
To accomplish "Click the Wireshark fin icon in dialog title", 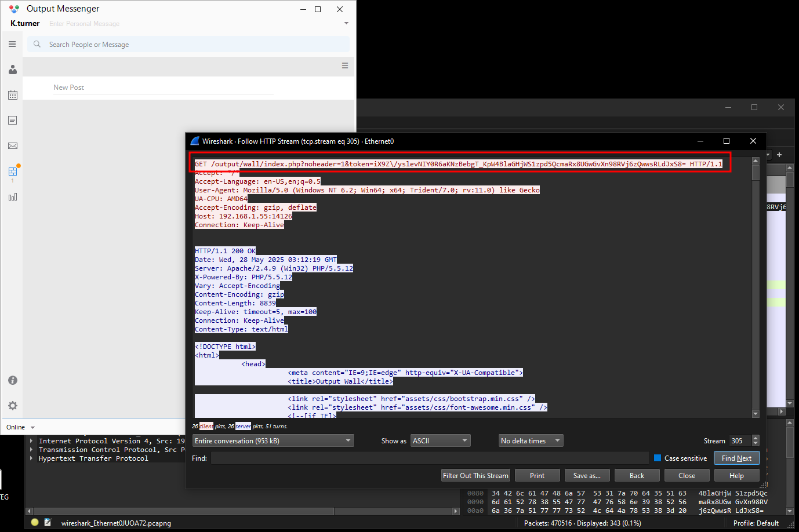I will (195, 141).
